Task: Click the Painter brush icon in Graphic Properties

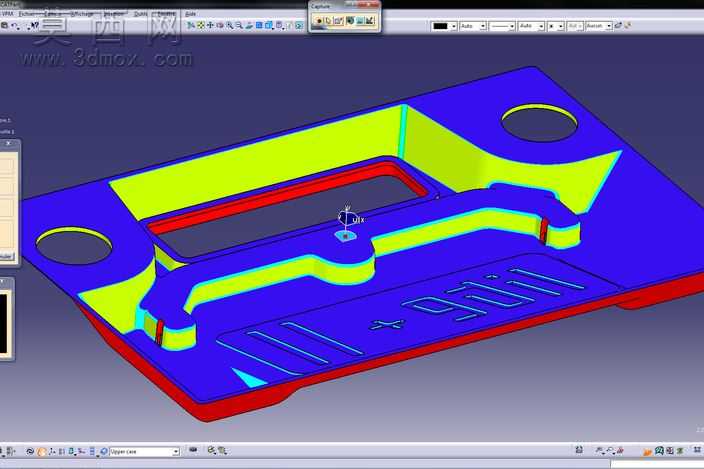Action: [618, 26]
